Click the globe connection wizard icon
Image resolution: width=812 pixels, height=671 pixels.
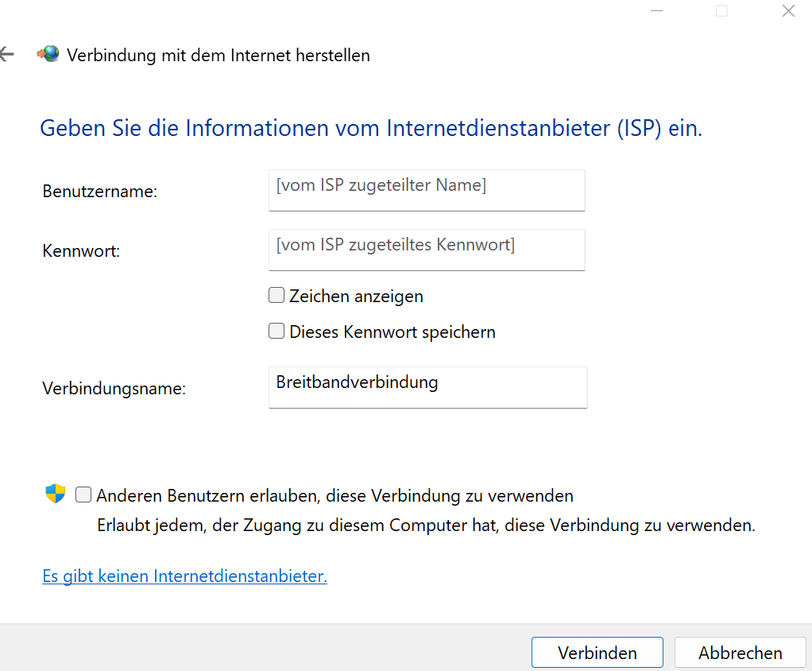[x=48, y=54]
